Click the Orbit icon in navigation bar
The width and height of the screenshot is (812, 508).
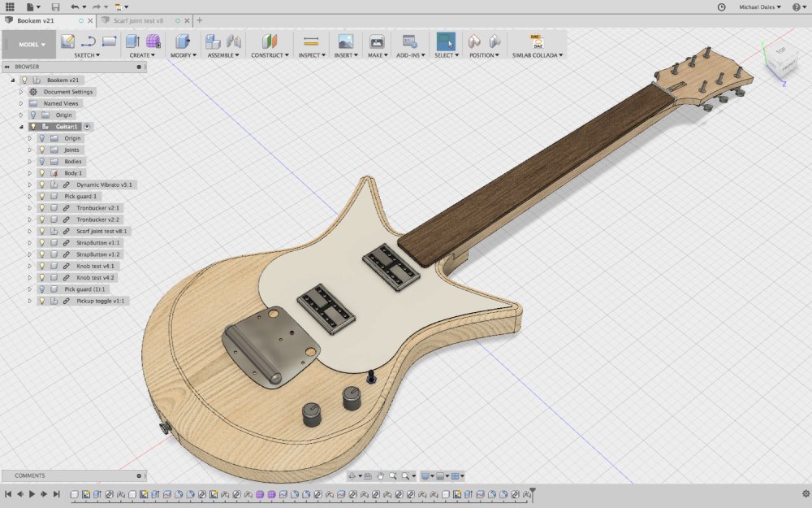[352, 475]
